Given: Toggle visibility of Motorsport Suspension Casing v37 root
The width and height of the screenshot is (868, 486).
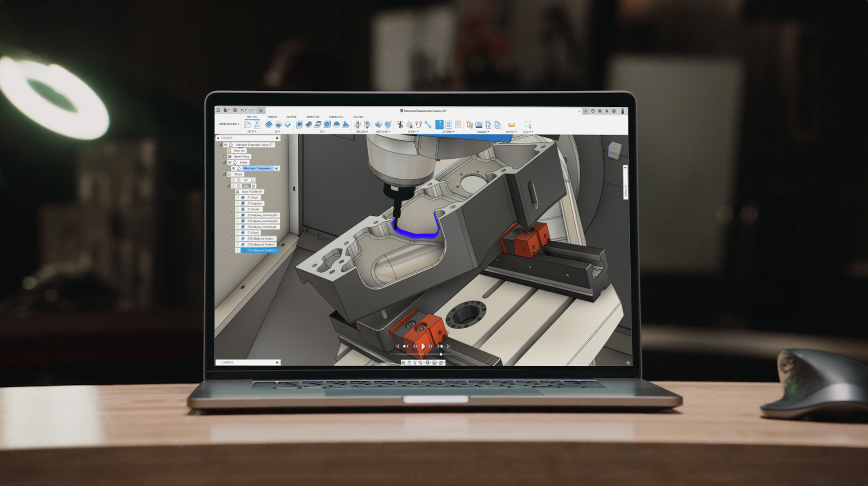Looking at the screenshot, I should (x=226, y=145).
